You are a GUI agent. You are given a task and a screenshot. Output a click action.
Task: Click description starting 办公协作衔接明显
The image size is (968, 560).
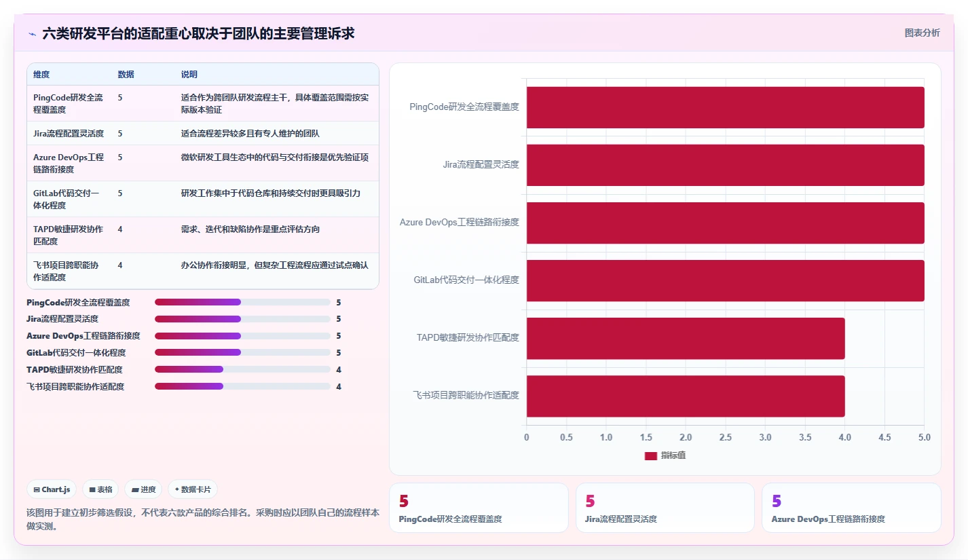point(275,265)
